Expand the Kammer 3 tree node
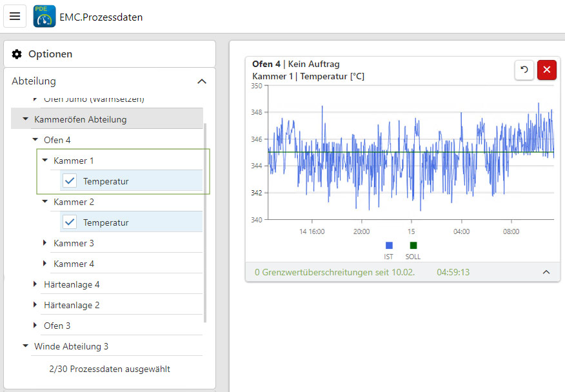Image resolution: width=565 pixels, height=392 pixels. pyautogui.click(x=45, y=243)
